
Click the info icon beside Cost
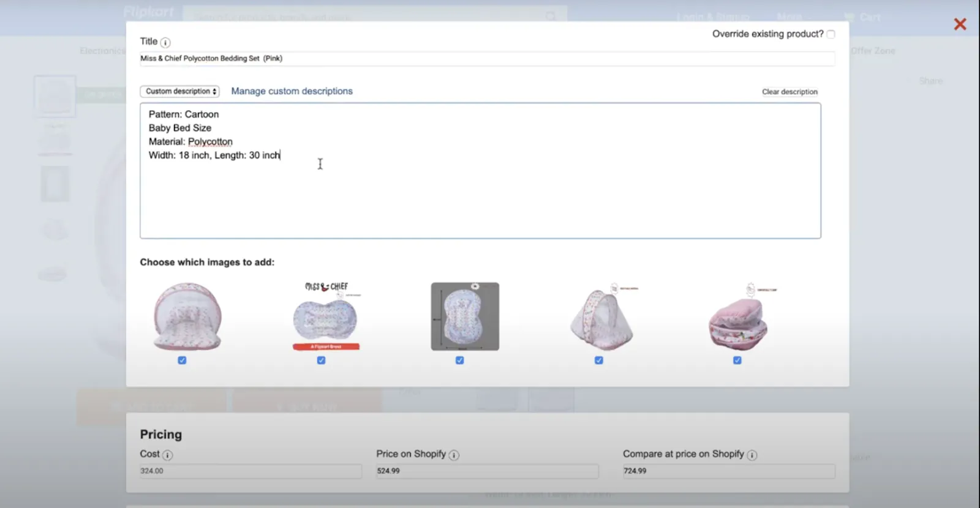[167, 455]
